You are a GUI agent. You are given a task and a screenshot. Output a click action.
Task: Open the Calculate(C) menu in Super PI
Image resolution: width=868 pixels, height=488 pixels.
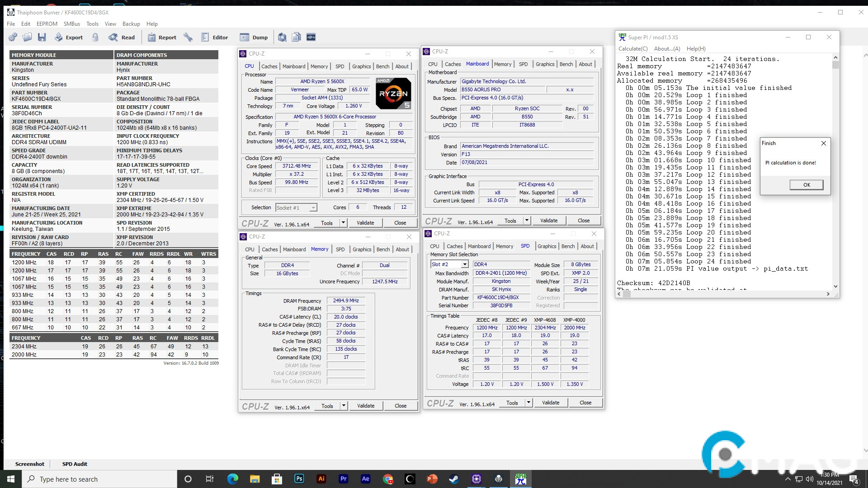click(632, 49)
